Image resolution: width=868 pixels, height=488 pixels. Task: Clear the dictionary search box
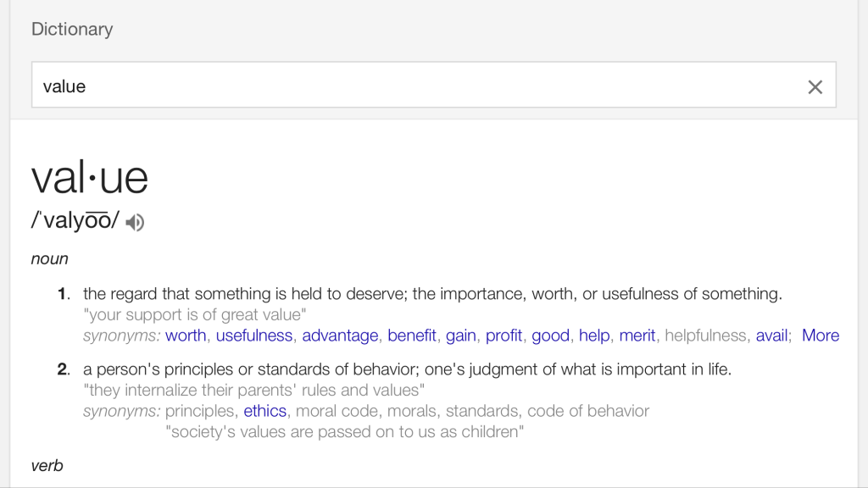click(815, 86)
